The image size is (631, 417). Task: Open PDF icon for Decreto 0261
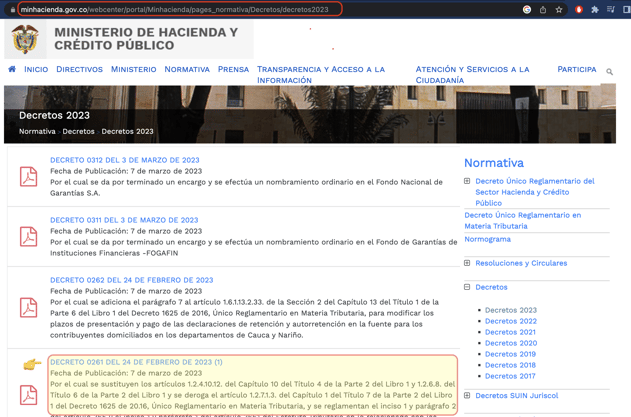click(29, 395)
